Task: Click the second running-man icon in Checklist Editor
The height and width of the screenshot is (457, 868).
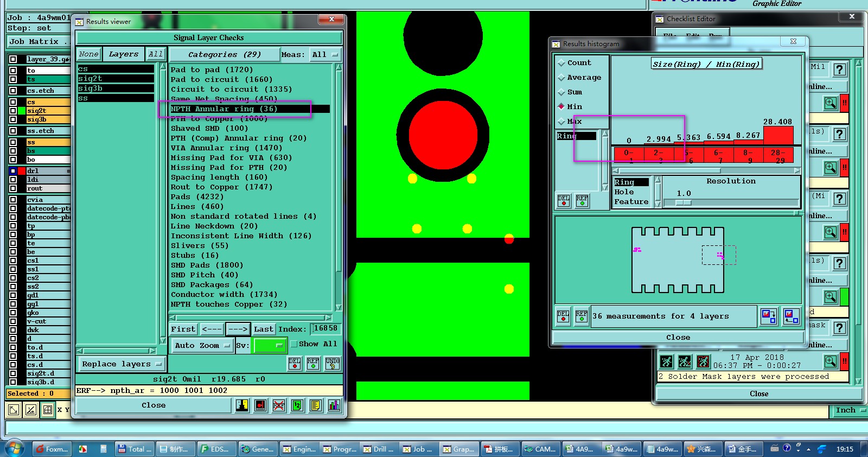Action: (685, 361)
